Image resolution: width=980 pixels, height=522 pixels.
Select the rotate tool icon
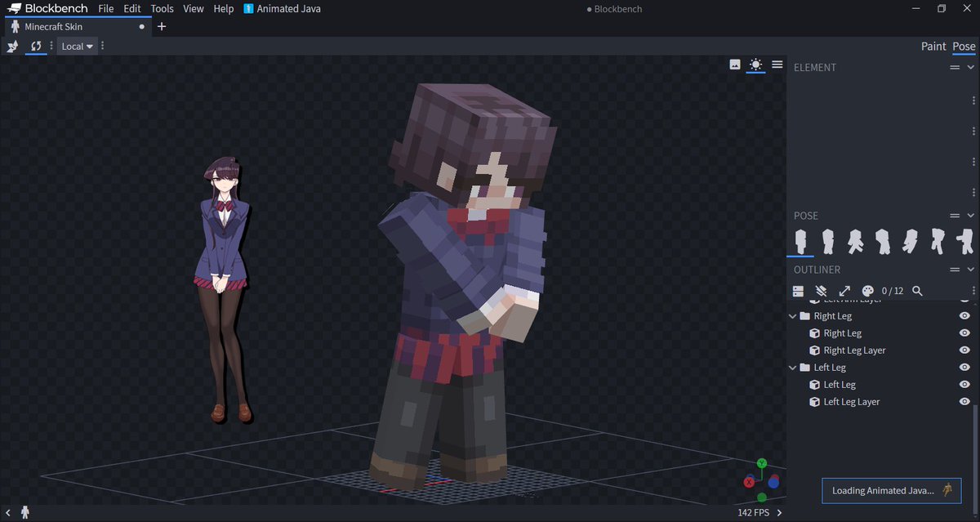[x=36, y=47]
